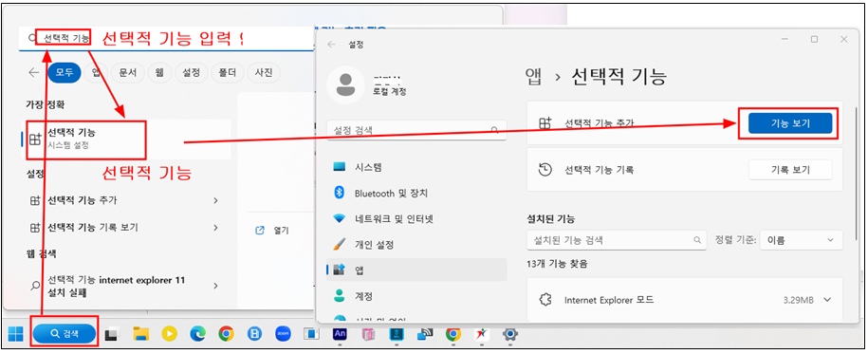Open the Chrome icon beside Edge

[226, 333]
